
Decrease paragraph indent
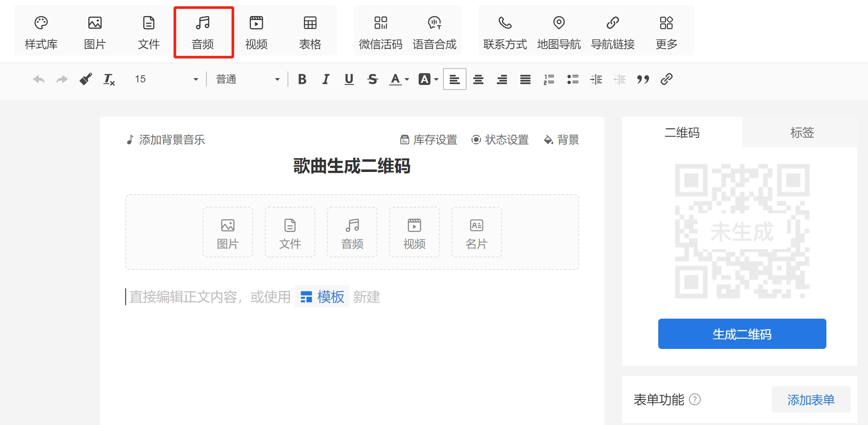click(x=620, y=79)
